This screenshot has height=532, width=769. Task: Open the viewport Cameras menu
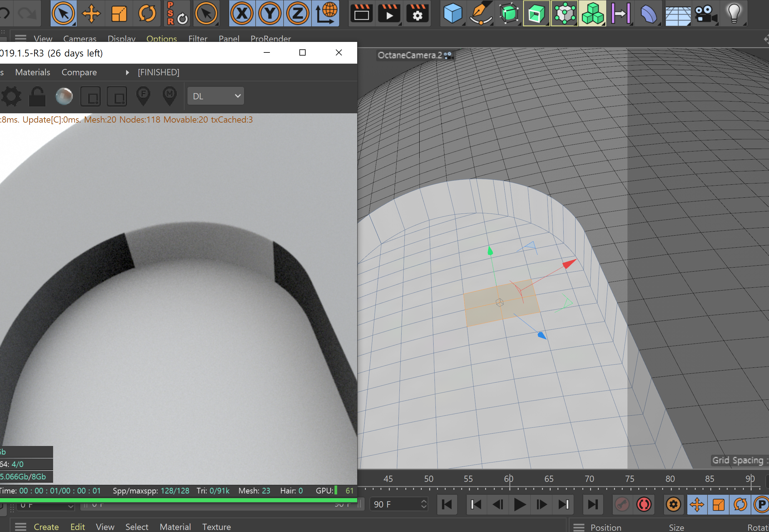(x=80, y=39)
